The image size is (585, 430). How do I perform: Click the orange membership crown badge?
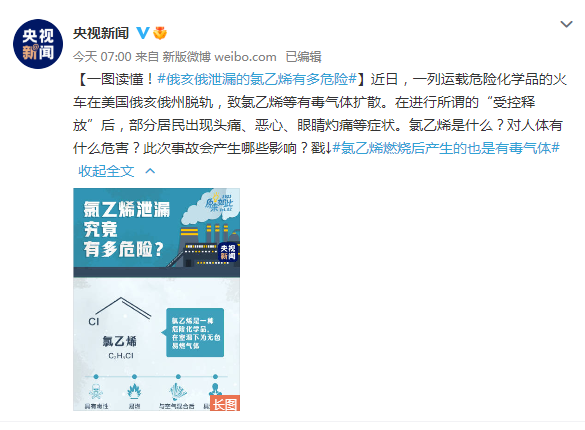[160, 33]
